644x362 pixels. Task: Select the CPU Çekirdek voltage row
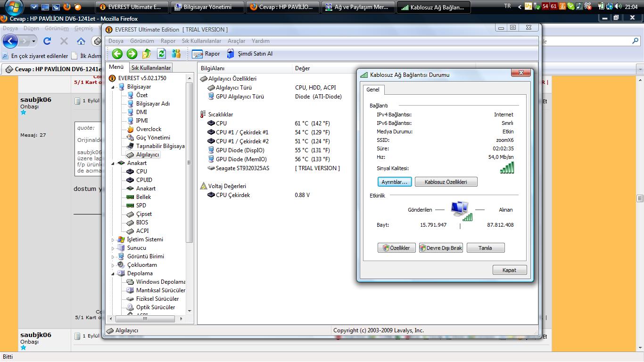point(233,195)
